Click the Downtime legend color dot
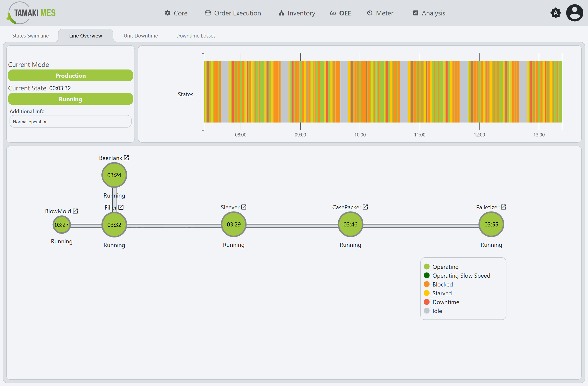Viewport: 588px width, 386px height. click(427, 302)
